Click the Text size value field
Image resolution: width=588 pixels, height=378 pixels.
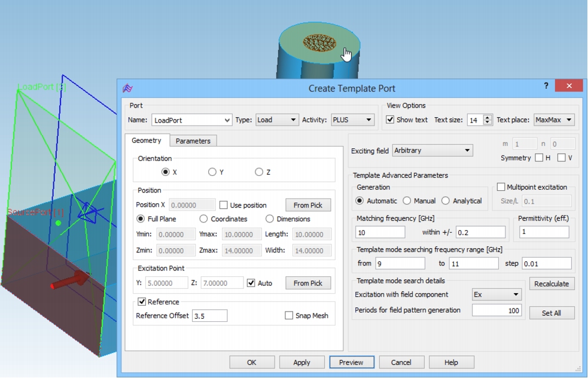pos(475,120)
